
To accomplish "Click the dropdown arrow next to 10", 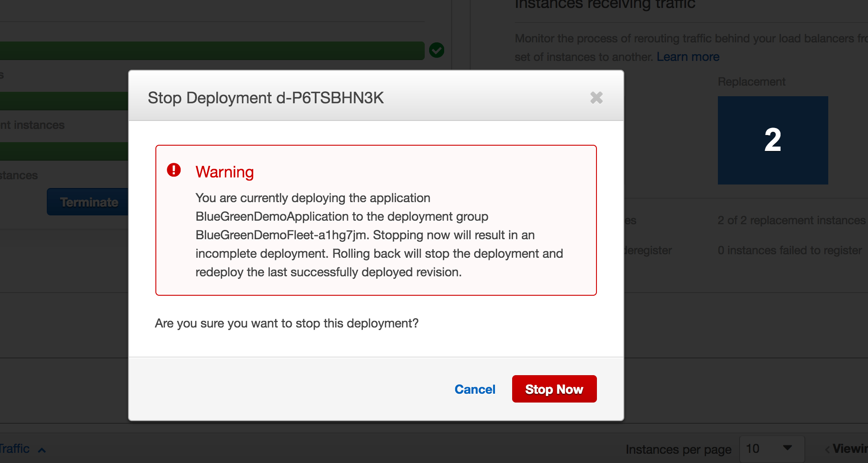I will [x=787, y=448].
